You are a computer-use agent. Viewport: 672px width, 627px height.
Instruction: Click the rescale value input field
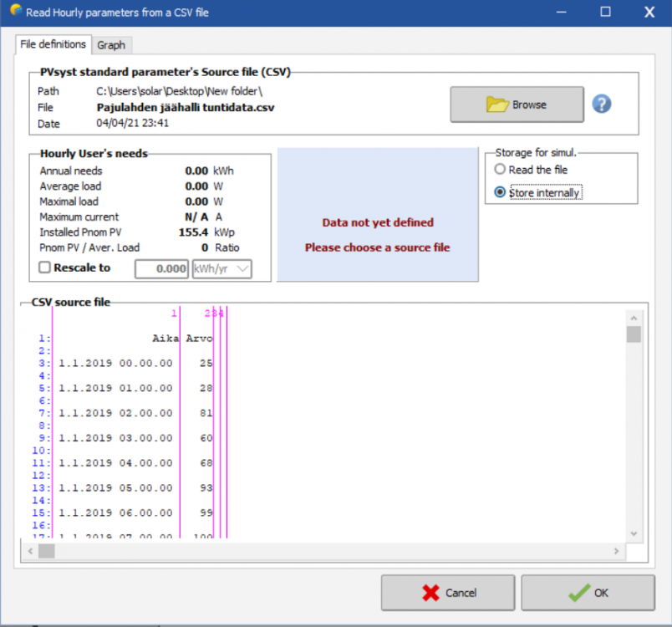(x=161, y=269)
